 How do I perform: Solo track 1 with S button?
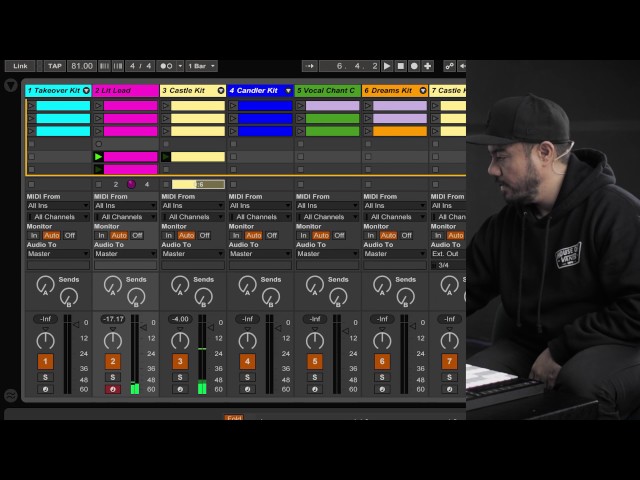click(45, 377)
